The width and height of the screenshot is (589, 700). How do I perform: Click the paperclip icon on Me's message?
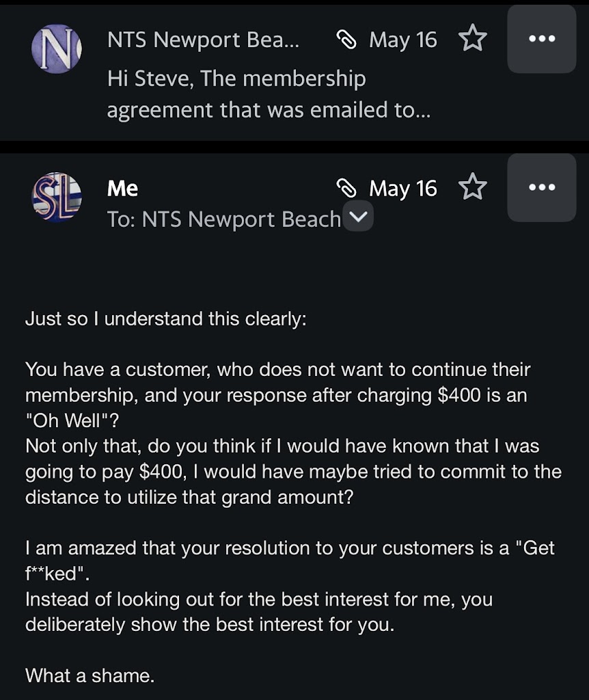click(x=347, y=188)
